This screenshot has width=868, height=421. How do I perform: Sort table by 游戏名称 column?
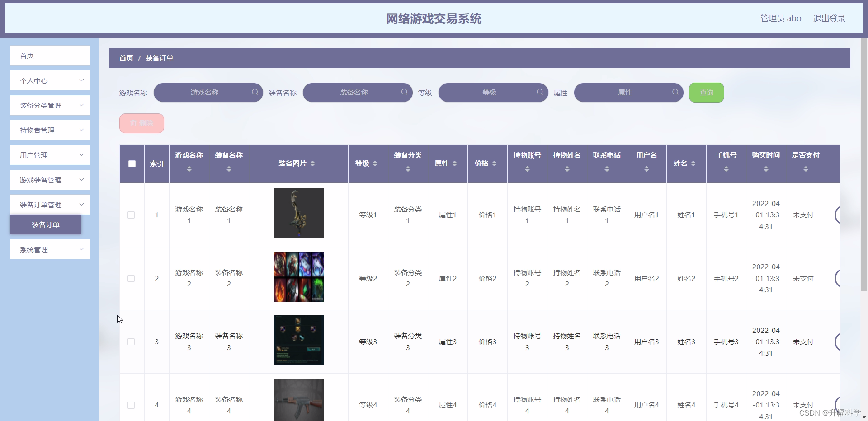tap(189, 170)
